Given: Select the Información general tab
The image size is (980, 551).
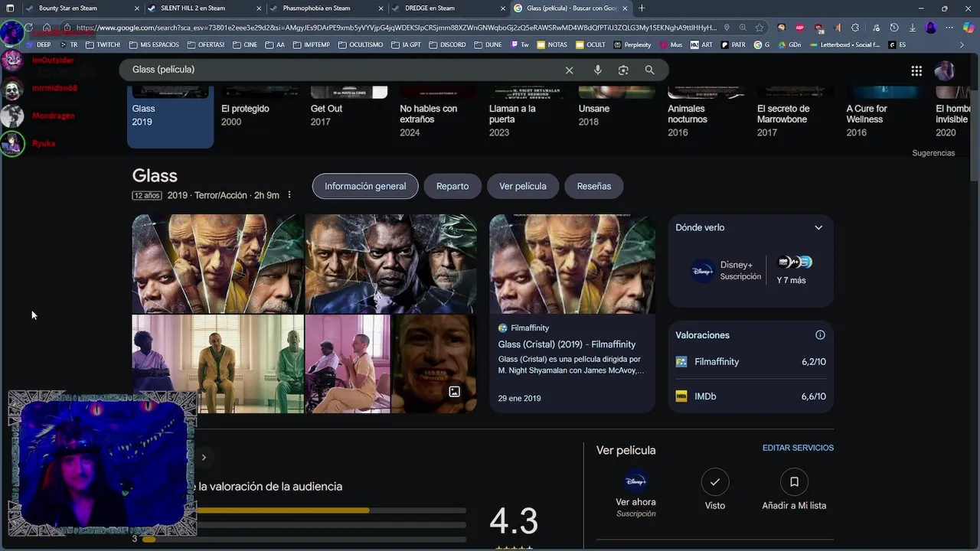Looking at the screenshot, I should coord(365,186).
